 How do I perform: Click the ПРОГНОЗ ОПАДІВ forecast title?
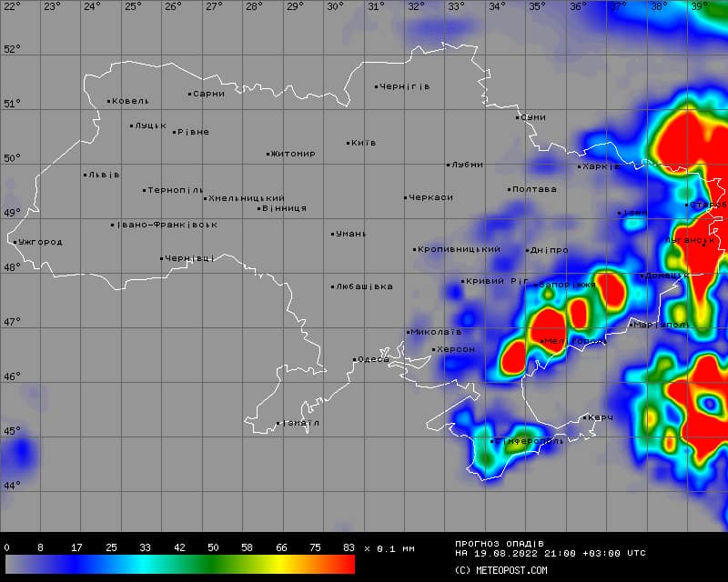coord(499,544)
